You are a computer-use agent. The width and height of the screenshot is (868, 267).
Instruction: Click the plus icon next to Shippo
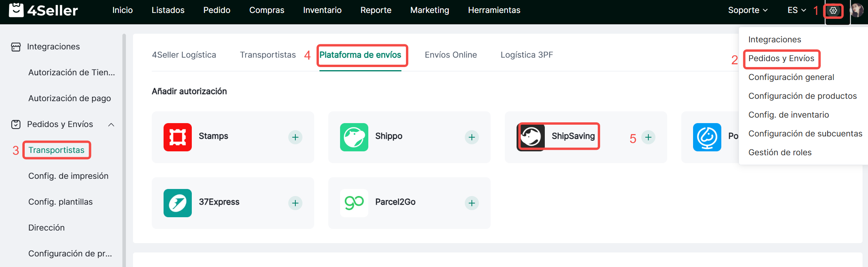pos(472,137)
